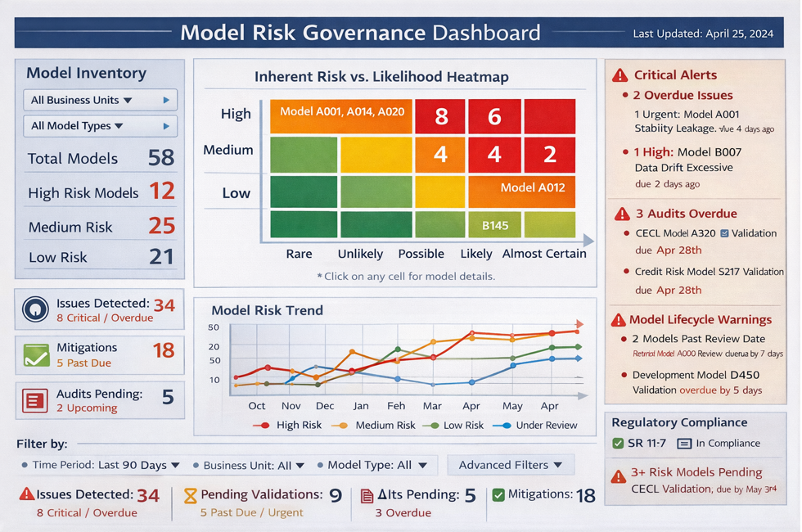Screen dimensions: 802x532
Task: Click the 3+ Risk Models Pending warning icon
Action: (619, 476)
